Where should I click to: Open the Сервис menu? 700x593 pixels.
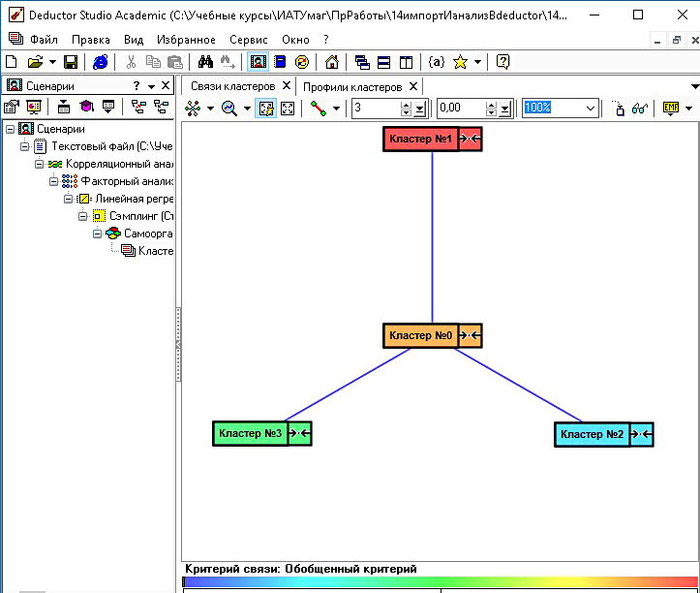[x=248, y=40]
